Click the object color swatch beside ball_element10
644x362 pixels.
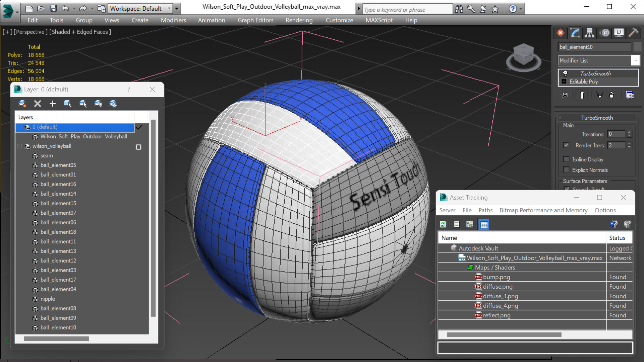pyautogui.click(x=637, y=47)
